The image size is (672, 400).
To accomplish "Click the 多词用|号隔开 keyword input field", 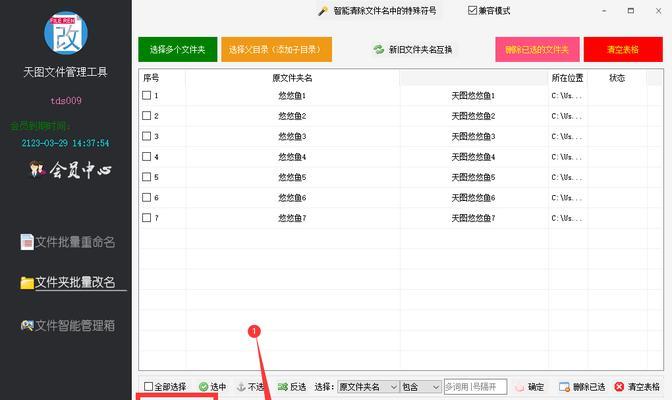I will (476, 387).
